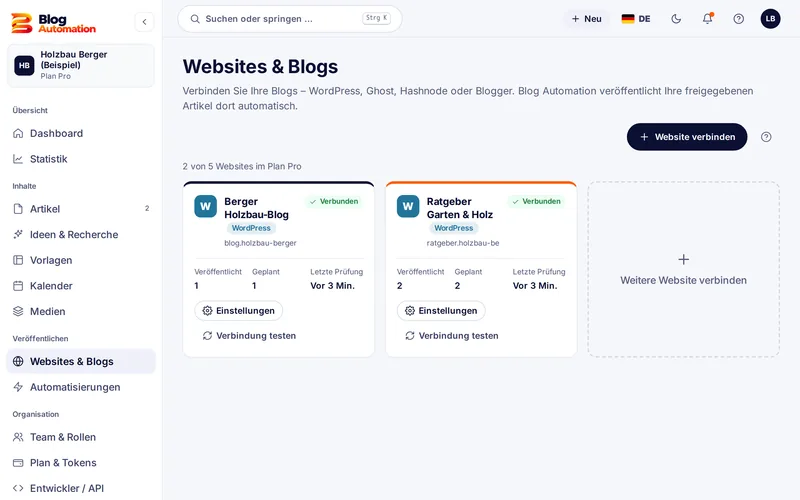Click the Blog Automation logo

point(54,23)
